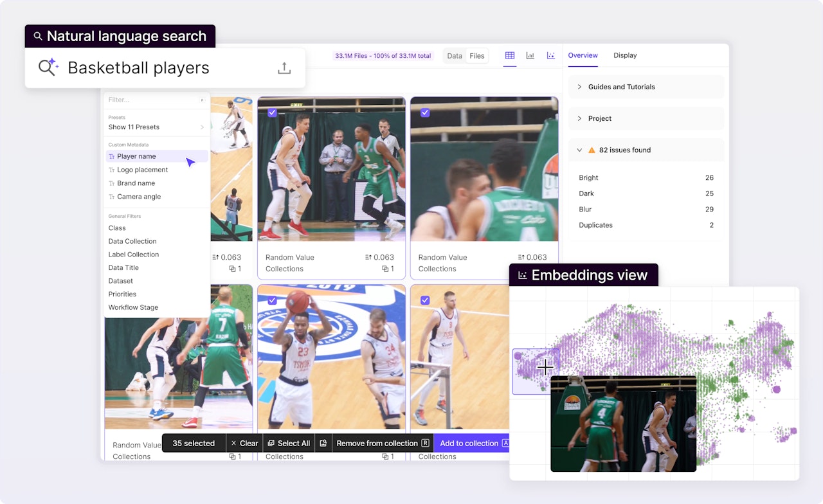Image resolution: width=823 pixels, height=504 pixels.
Task: Open the scatter plot embeddings view icon
Action: [551, 56]
